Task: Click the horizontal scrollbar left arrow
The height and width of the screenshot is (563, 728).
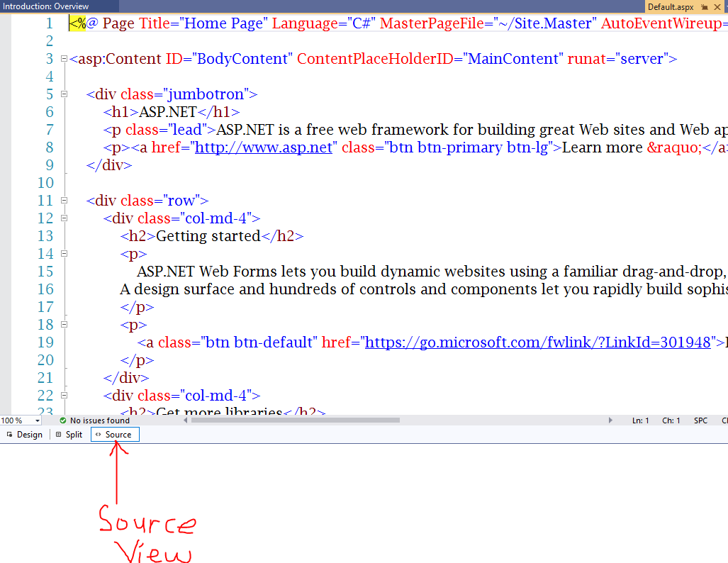Action: 186,420
